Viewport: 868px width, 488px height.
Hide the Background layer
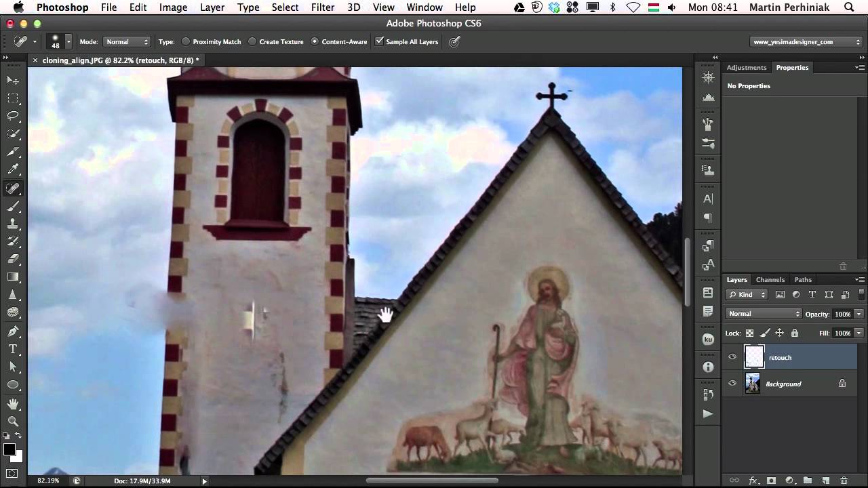tap(732, 384)
